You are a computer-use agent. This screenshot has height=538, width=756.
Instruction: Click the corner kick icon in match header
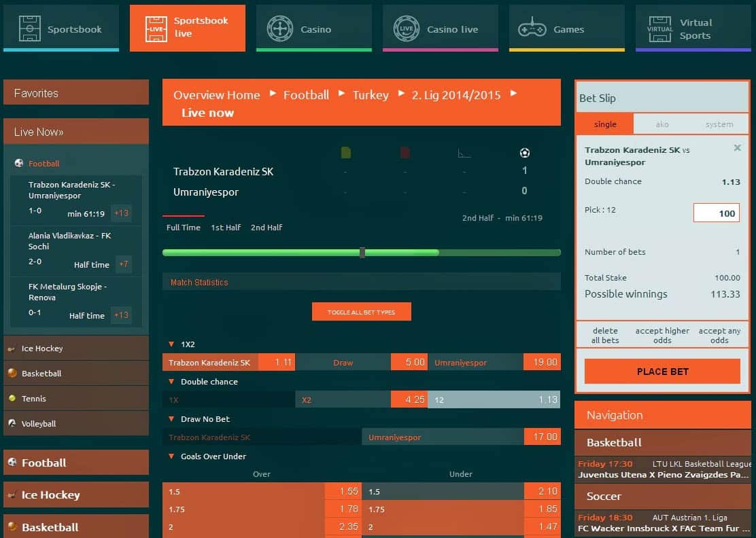(464, 153)
